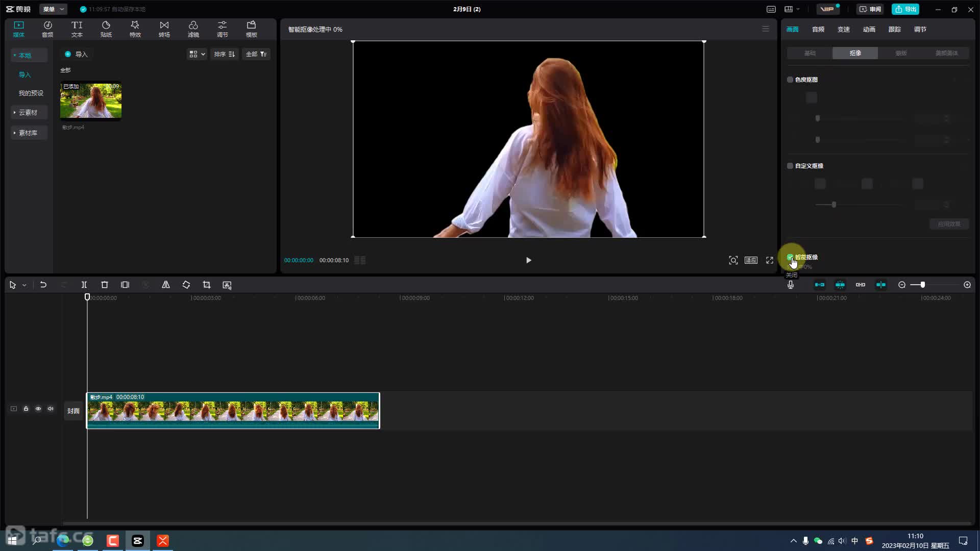Open the 贴纸 stickers panel
The image size is (980, 551).
coord(106,29)
